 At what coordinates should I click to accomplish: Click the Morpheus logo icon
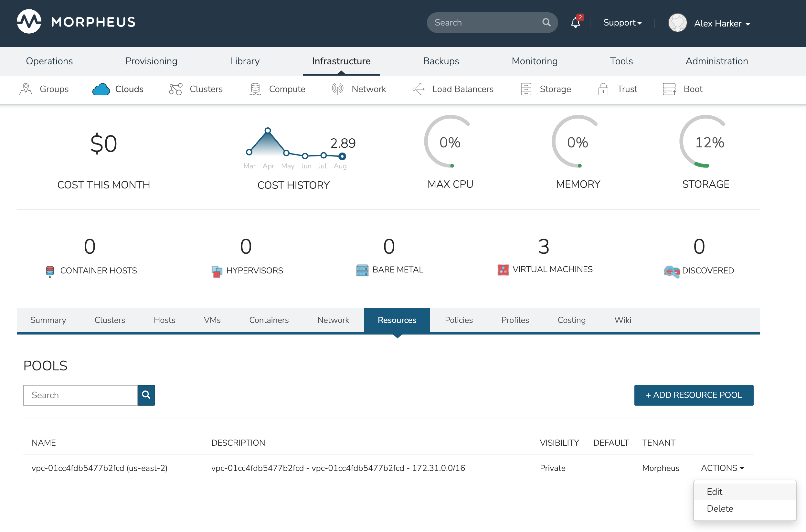pyautogui.click(x=29, y=22)
